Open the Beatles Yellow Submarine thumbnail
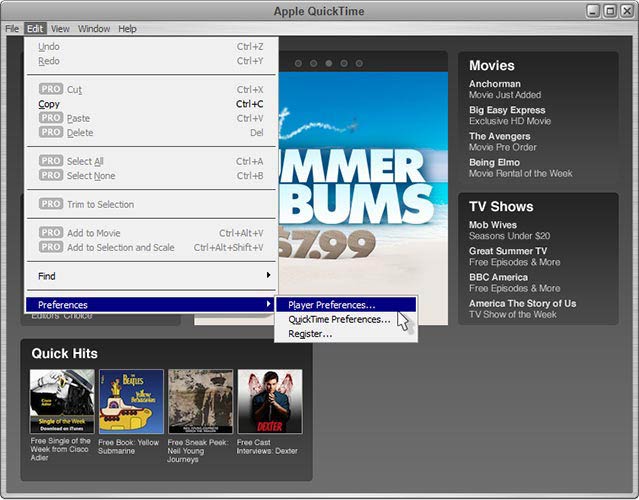The width and height of the screenshot is (639, 500). tap(131, 401)
